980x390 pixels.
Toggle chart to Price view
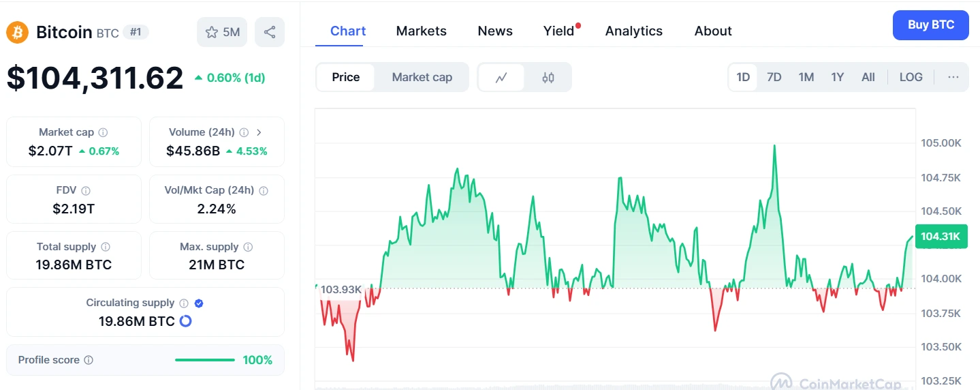point(346,77)
